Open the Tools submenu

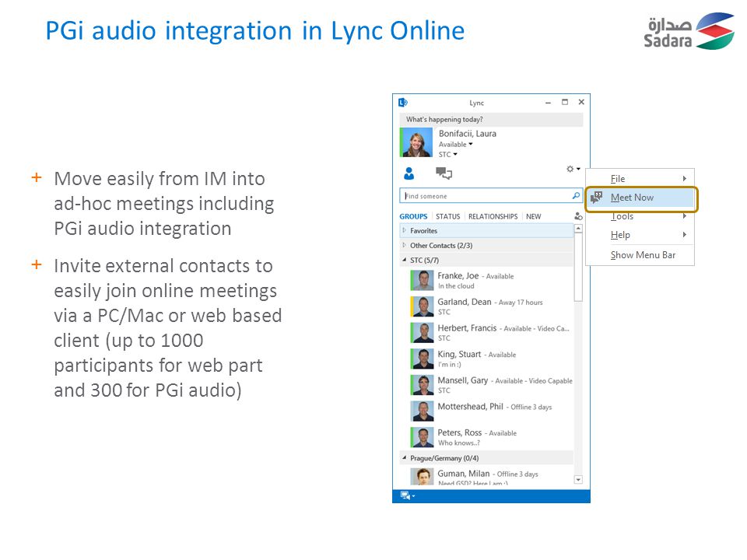tap(640, 216)
